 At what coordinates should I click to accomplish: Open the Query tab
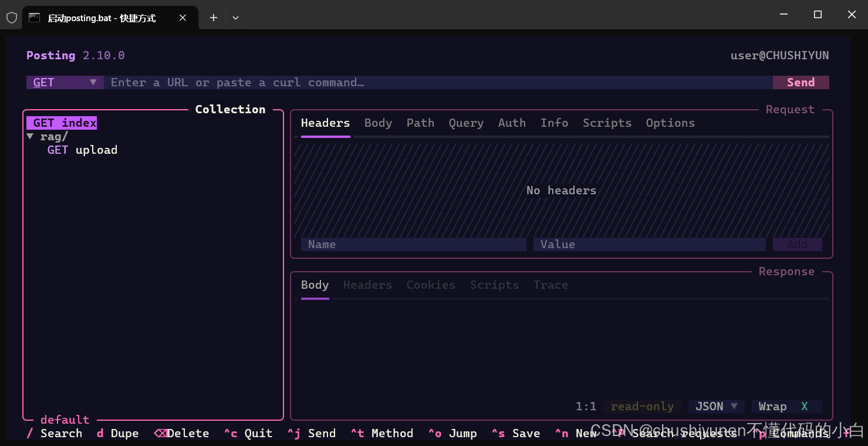[x=466, y=123]
